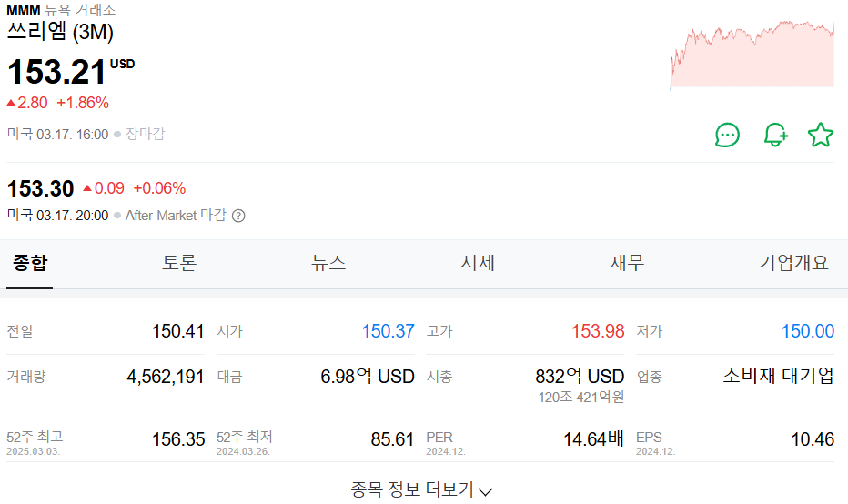
Task: Select the 종합 tab
Action: pyautogui.click(x=30, y=263)
